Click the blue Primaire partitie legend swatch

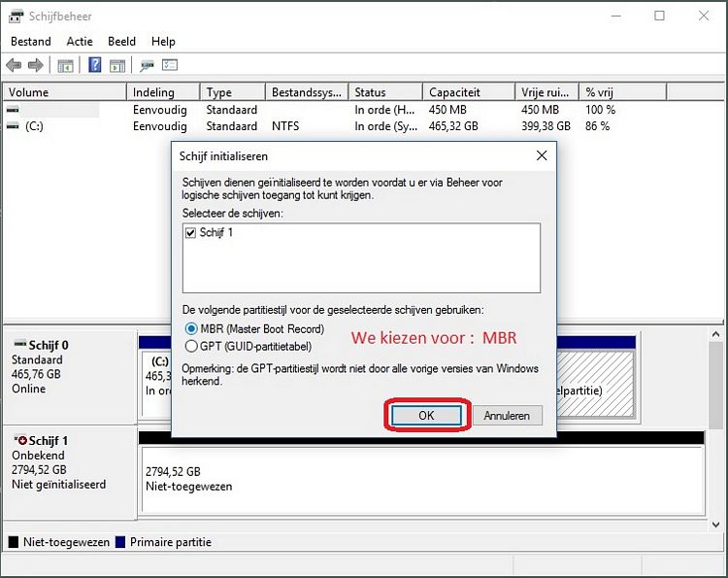(120, 542)
